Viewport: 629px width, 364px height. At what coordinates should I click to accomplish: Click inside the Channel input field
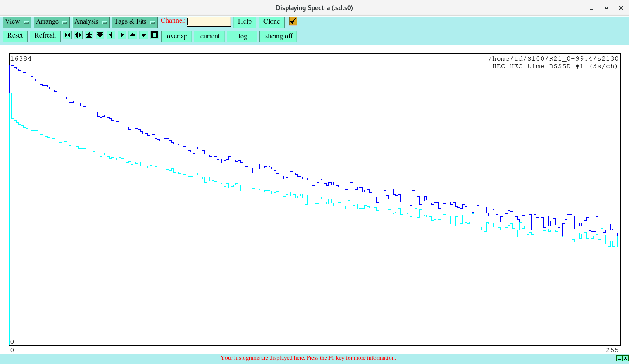[209, 21]
